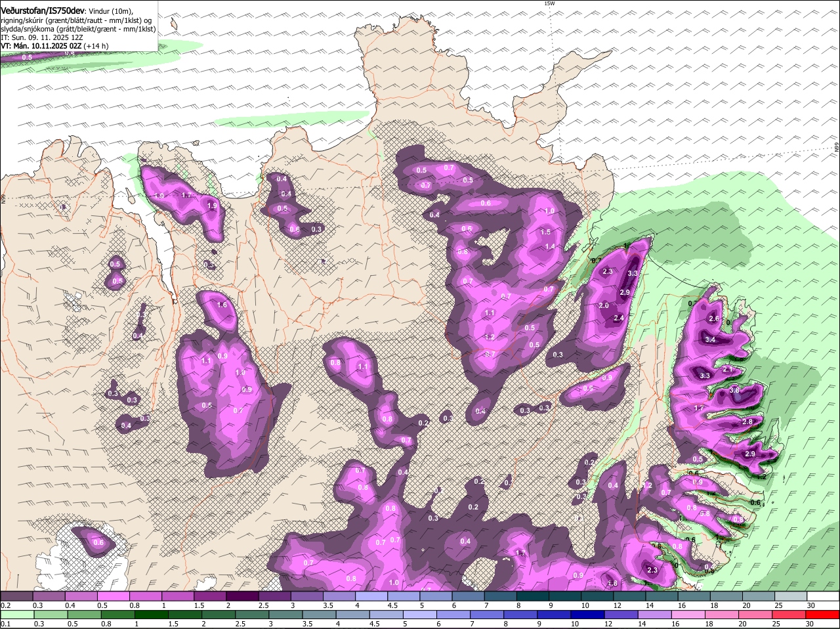This screenshot has height=629, width=840.
Task: Select the 0.5 green swatch in lower legend
Action: [x=84, y=615]
